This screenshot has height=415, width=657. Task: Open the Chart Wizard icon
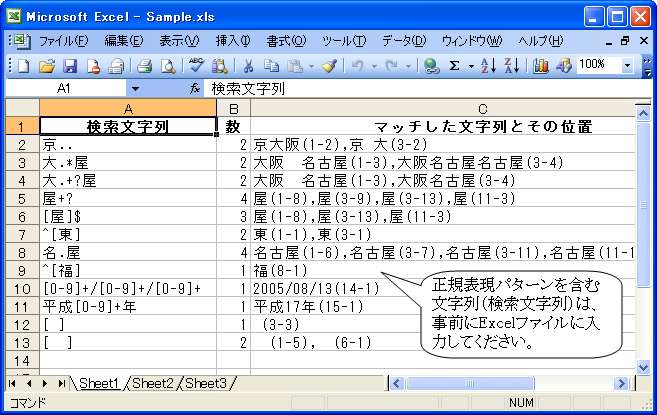541,66
